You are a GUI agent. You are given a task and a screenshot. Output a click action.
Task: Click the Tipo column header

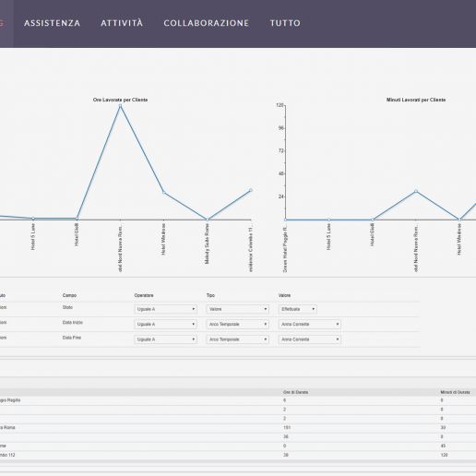click(210, 295)
